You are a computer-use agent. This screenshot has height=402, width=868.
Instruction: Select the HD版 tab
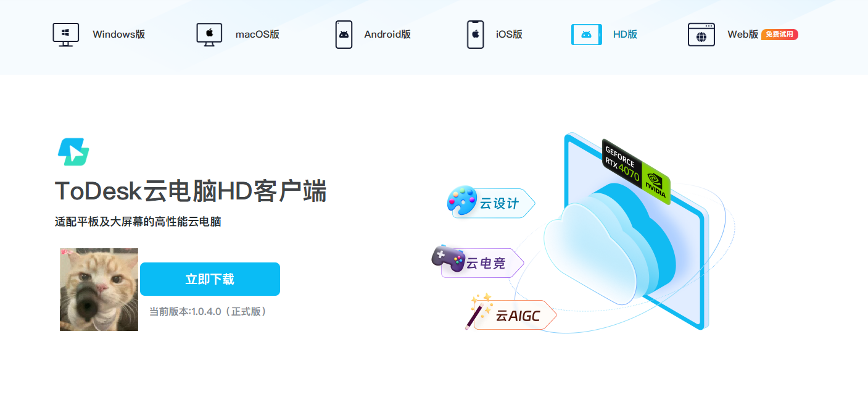625,35
